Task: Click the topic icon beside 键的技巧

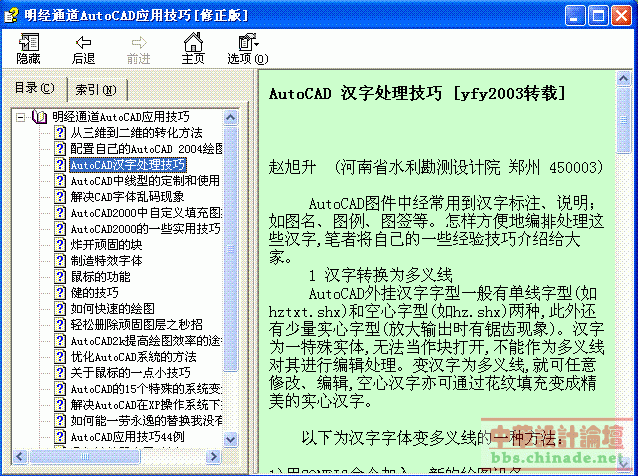Action: tap(60, 293)
